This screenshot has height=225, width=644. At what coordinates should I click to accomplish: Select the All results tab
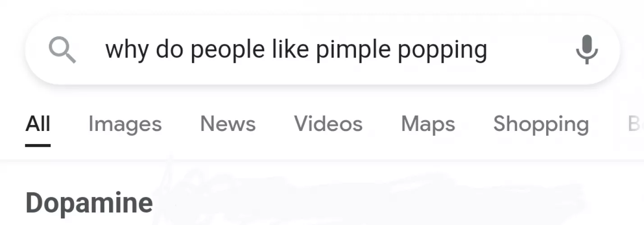(38, 124)
